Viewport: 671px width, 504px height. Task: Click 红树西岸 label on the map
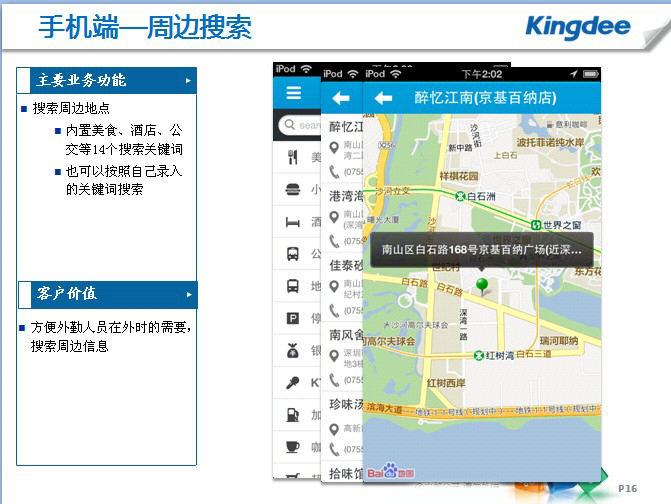(446, 383)
